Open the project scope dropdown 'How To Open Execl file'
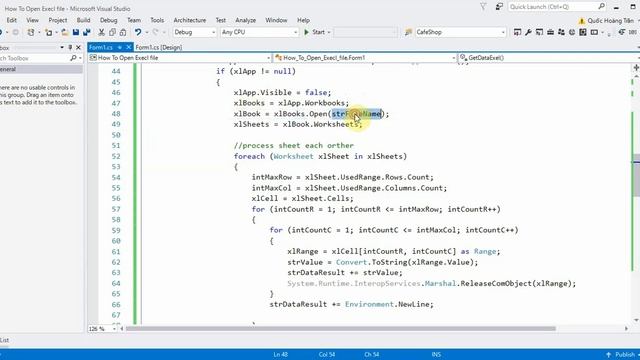Viewport: 640px width, 360px height. [180, 58]
